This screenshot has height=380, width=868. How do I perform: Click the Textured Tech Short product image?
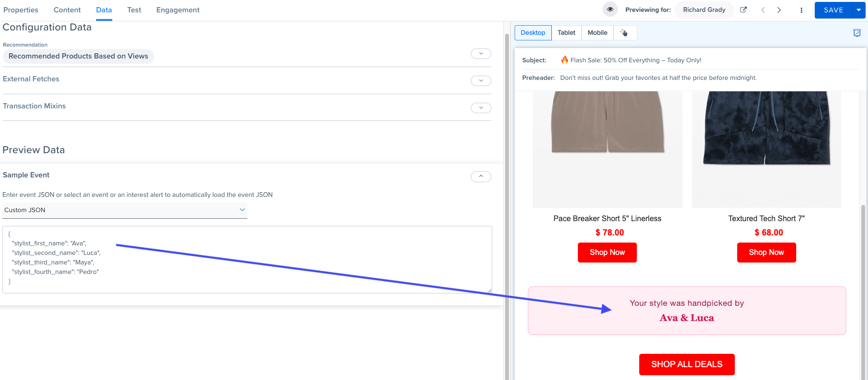pyautogui.click(x=767, y=149)
